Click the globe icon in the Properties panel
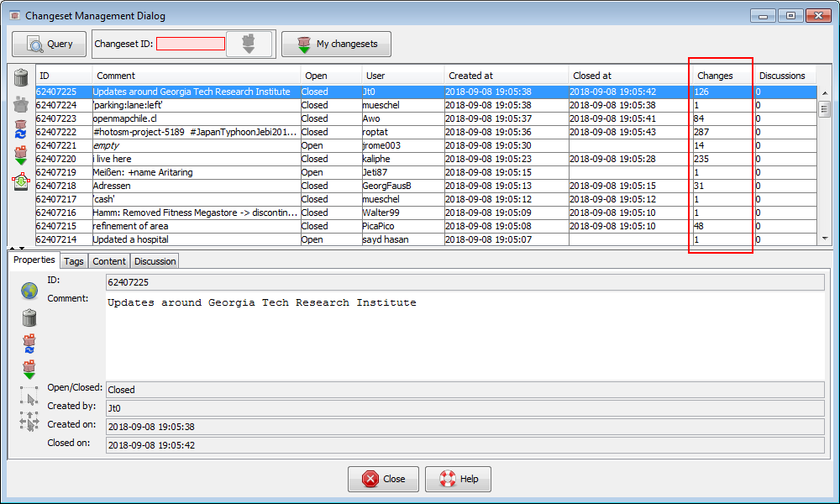840x504 pixels. 29,291
